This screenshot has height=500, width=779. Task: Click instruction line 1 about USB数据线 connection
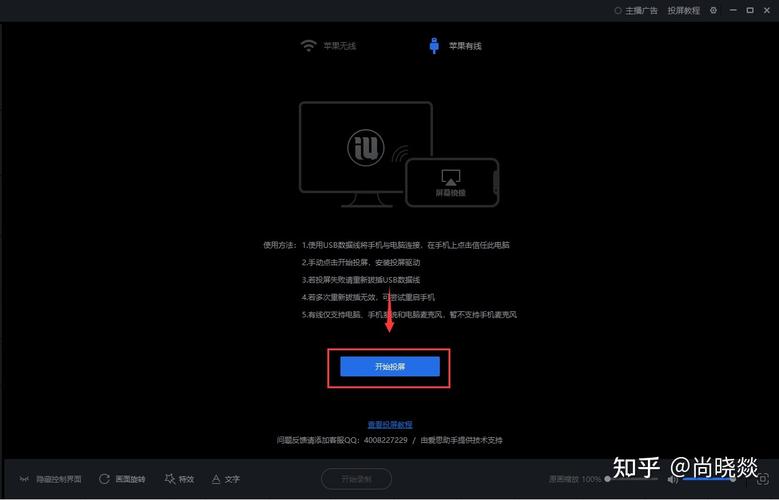pos(405,245)
